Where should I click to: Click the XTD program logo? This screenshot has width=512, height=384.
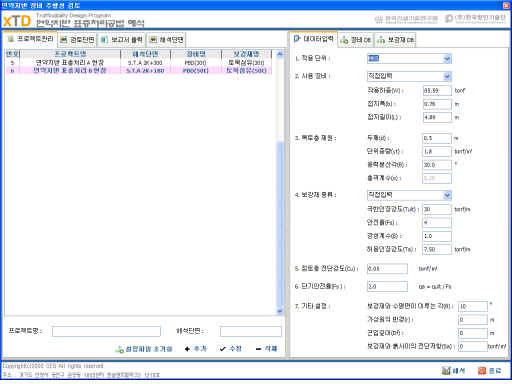click(17, 21)
